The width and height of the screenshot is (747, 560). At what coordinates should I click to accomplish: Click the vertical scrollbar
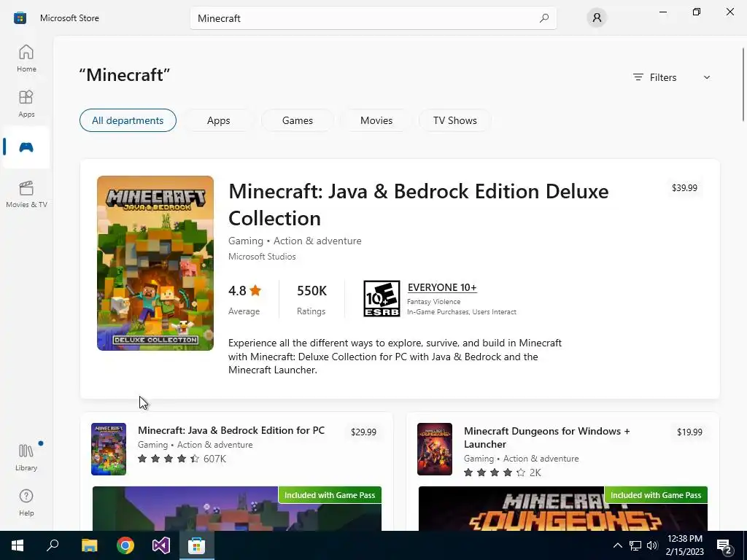pos(743,85)
